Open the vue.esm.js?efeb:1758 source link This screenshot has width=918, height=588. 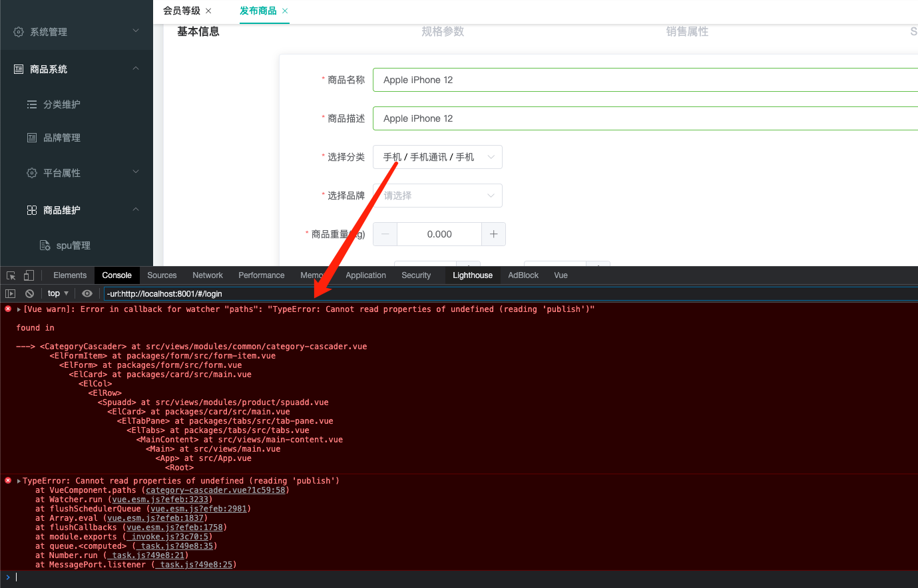pos(174,527)
